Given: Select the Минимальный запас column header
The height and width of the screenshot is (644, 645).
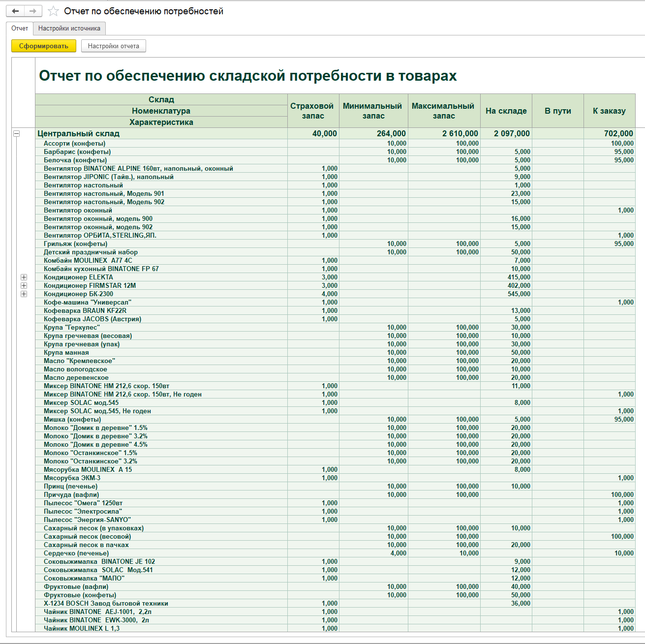Looking at the screenshot, I should click(x=373, y=111).
